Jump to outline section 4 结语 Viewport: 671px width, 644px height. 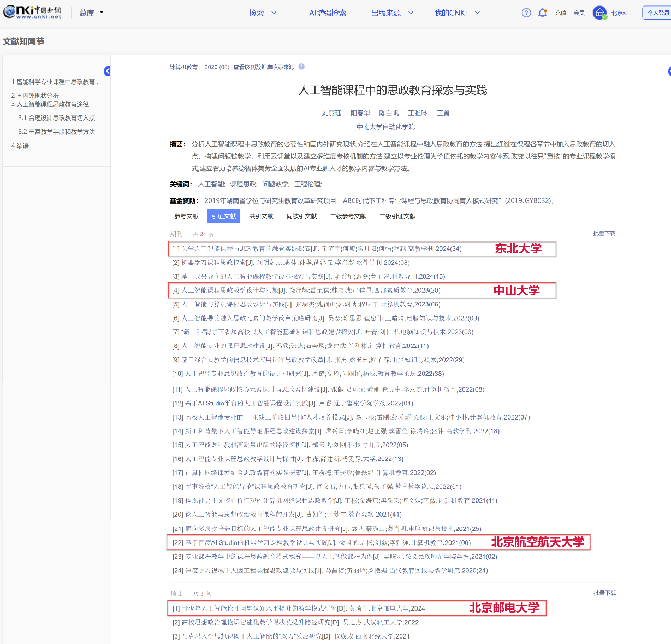[x=20, y=146]
